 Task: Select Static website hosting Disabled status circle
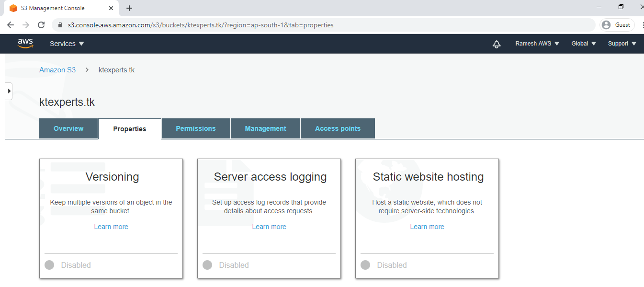[x=365, y=265]
